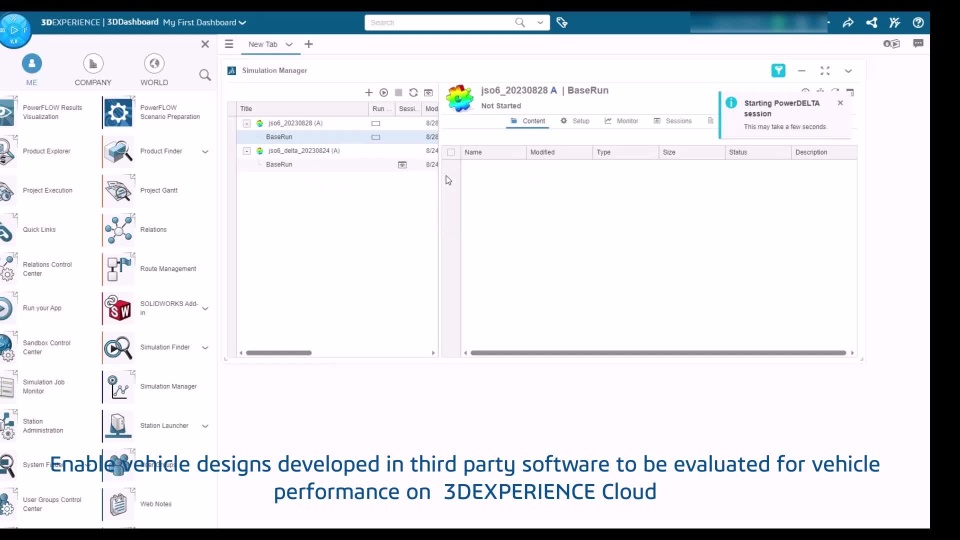Launch the SOLIDWORKS Add-in app
The width and height of the screenshot is (960, 540).
click(x=118, y=308)
